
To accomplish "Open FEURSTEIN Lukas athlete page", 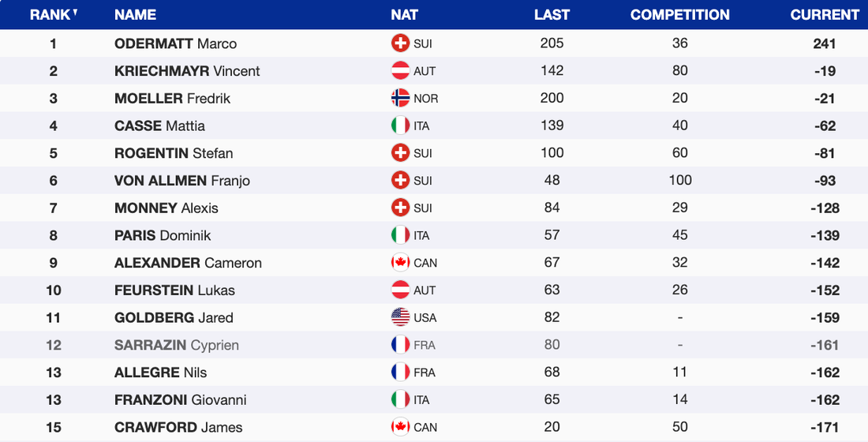I will (174, 290).
